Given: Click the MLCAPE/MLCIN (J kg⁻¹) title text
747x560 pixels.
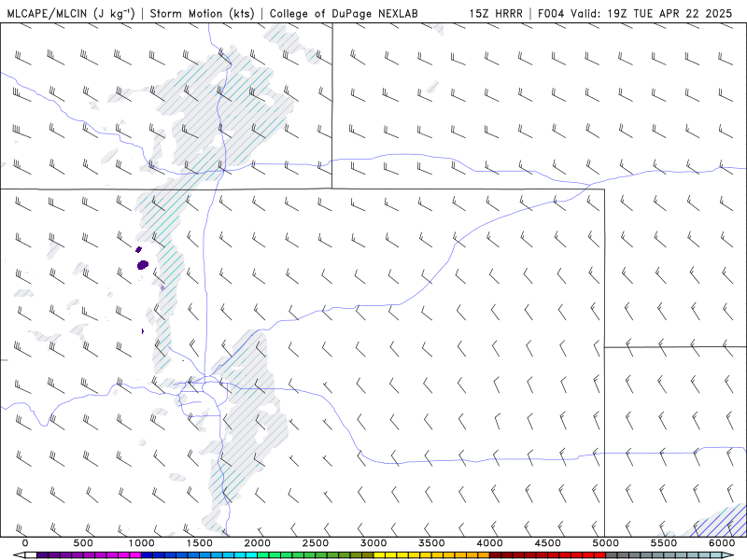Looking at the screenshot, I should click(71, 13).
